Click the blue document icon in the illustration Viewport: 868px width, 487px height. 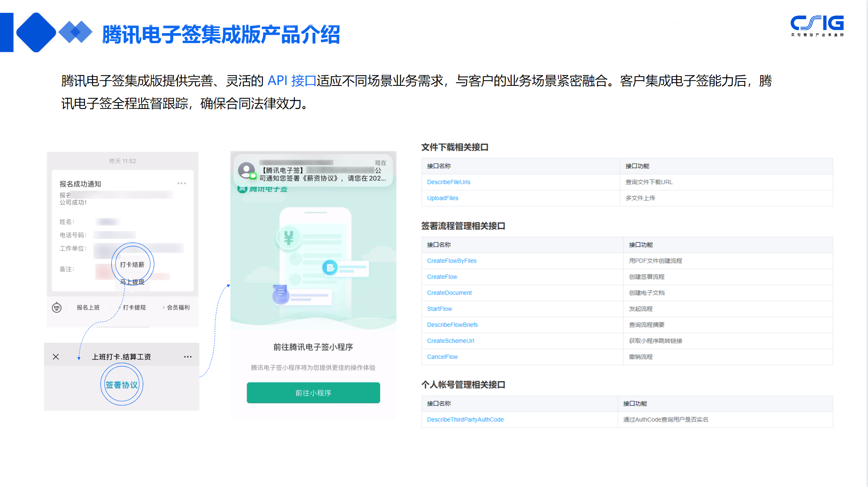click(330, 267)
